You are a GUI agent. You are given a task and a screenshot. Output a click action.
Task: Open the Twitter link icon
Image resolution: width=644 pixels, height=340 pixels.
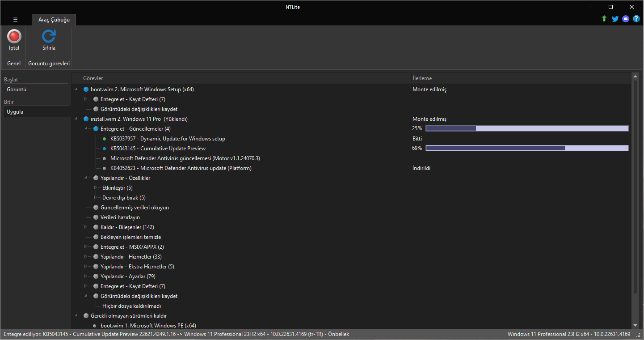coord(615,19)
